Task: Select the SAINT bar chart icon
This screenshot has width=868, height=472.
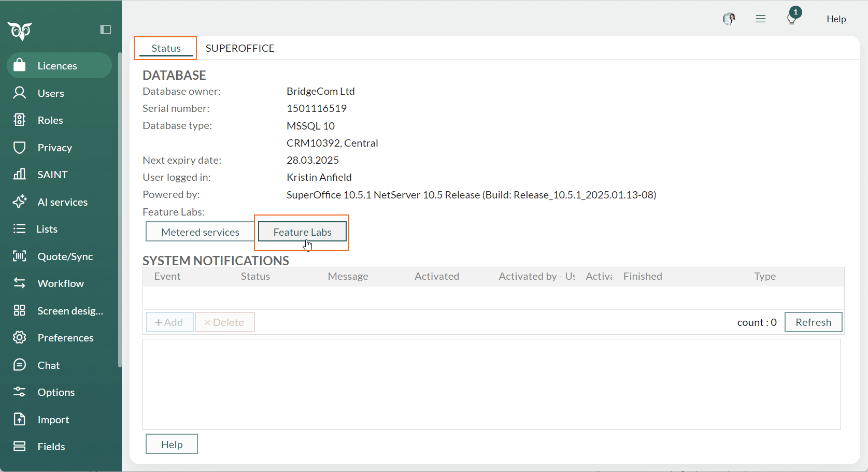Action: [x=20, y=174]
